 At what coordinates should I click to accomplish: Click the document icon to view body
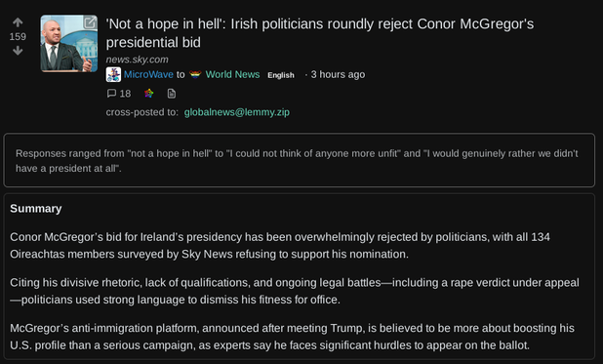172,94
